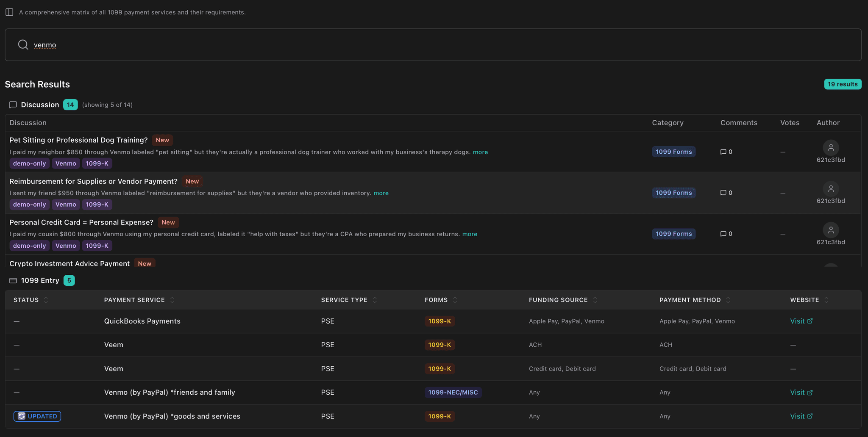Sort table by Payment Service column
Screen dimensions: 868x437
(172, 300)
